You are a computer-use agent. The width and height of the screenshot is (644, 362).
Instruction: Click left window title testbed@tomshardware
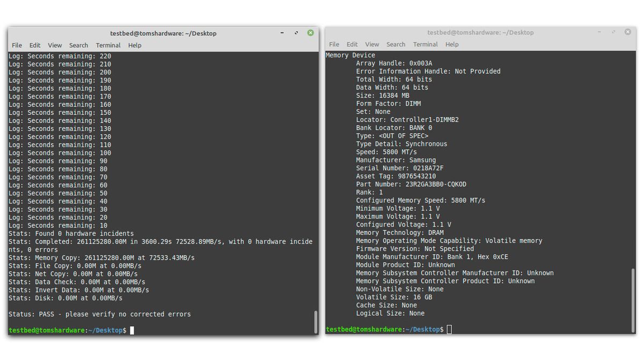163,33
